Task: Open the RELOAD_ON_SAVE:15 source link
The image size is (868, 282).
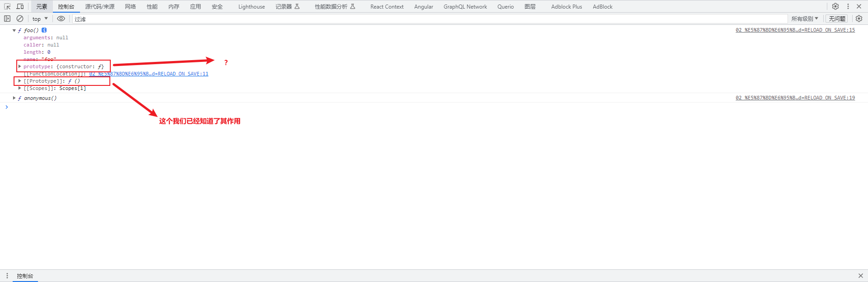Action: pos(795,30)
